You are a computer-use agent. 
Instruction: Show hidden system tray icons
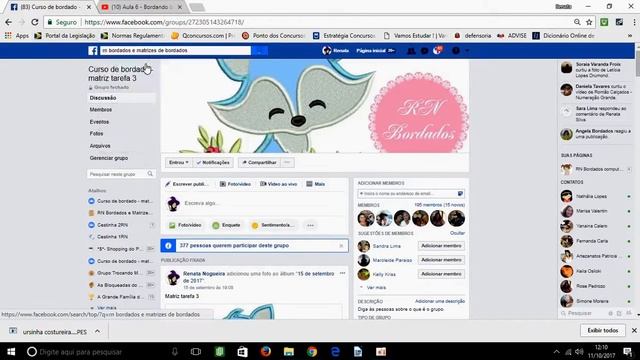[556, 352]
